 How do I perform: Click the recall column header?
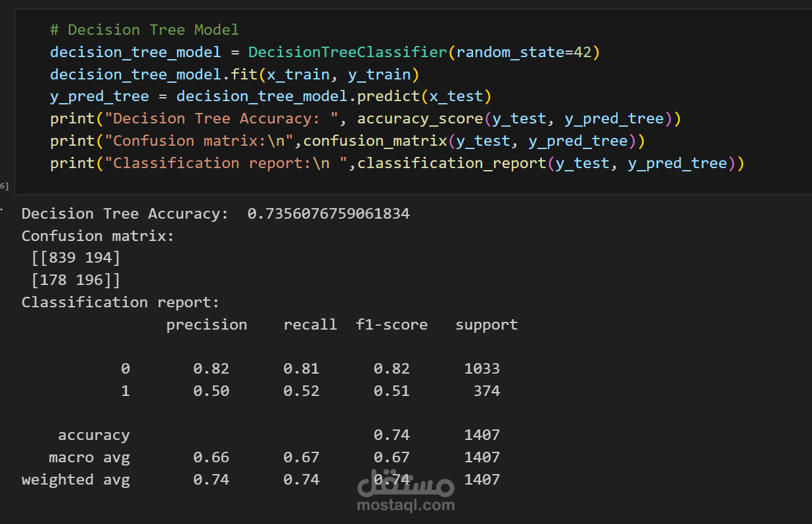[310, 325]
